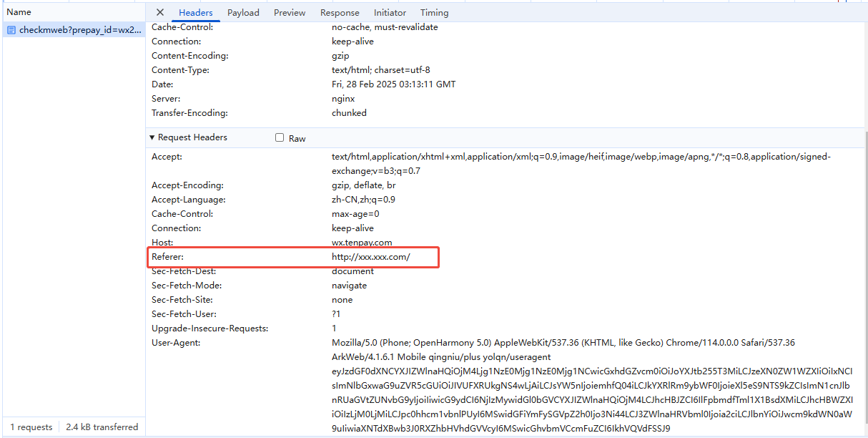Screen dimensions: 868x438
Task: Click the Host value wx.tenpay.com
Action: [362, 242]
